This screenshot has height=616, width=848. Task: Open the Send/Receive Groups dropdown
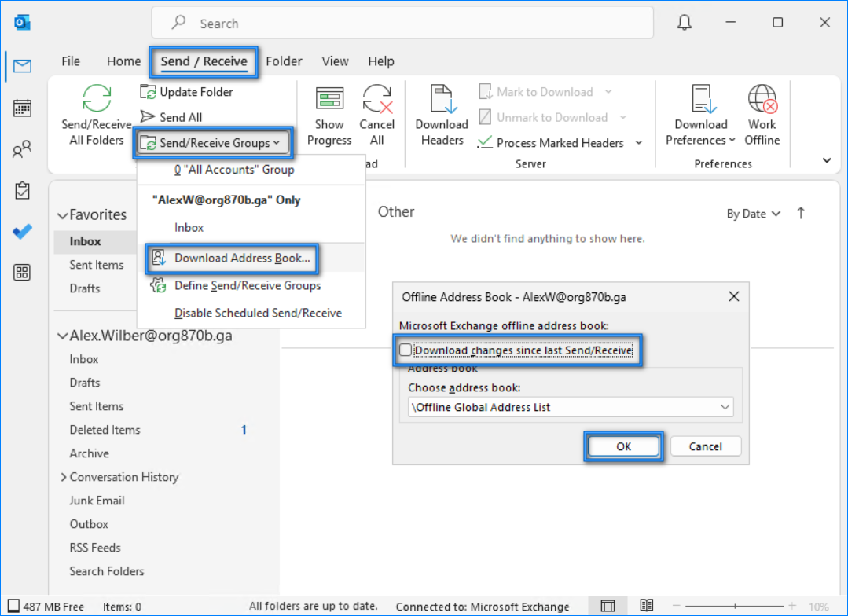(x=213, y=143)
